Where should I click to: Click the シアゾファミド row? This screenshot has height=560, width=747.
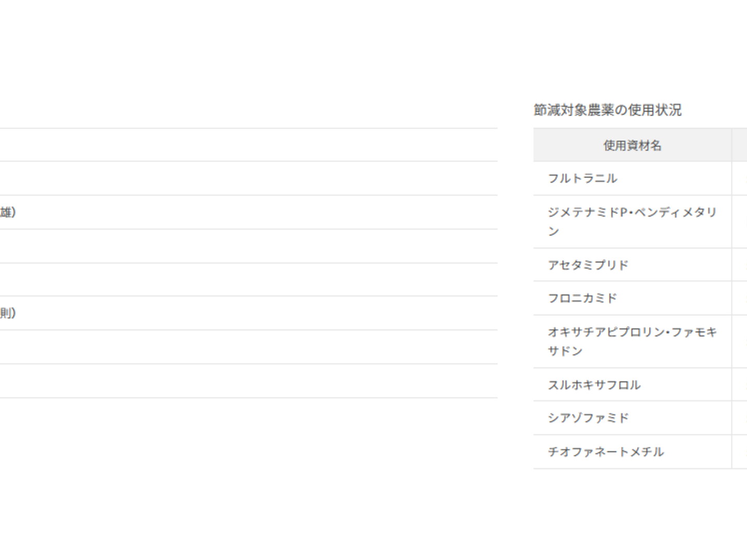[x=588, y=418]
